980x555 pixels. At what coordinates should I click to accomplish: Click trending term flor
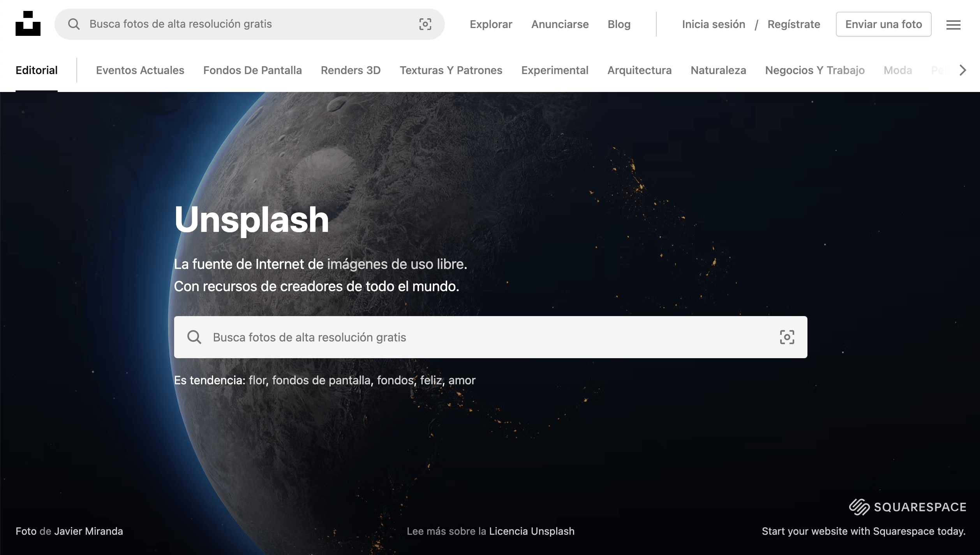point(257,380)
